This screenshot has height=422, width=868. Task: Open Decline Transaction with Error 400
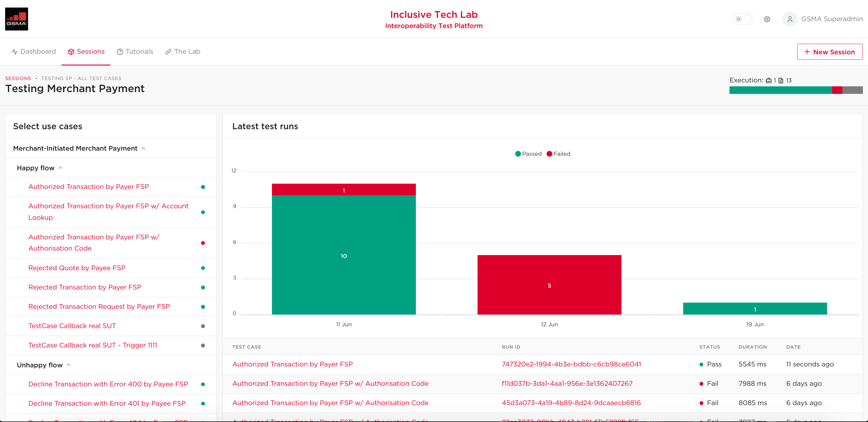pos(108,384)
